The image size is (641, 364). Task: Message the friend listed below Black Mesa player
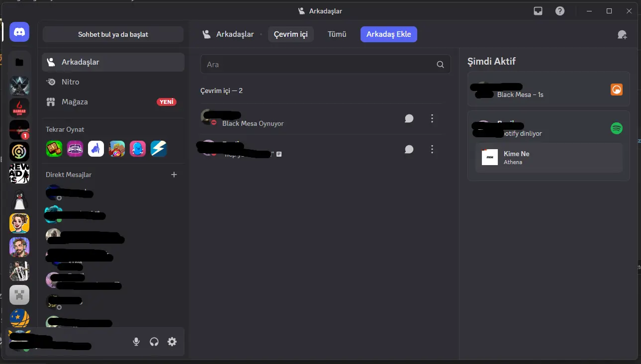tap(409, 149)
